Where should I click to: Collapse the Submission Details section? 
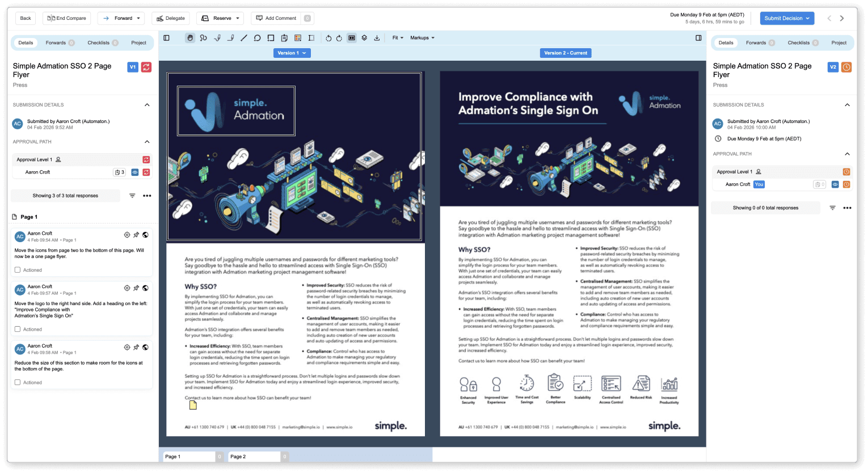point(147,104)
